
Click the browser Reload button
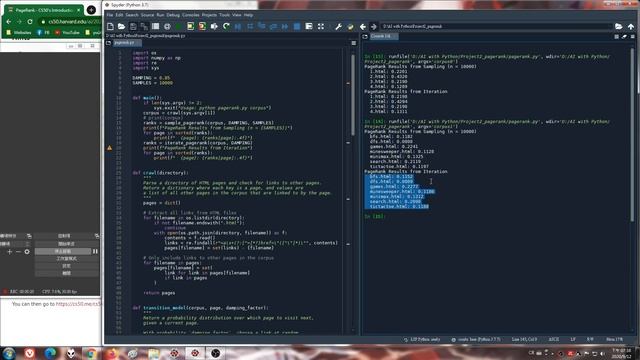pyautogui.click(x=30, y=22)
